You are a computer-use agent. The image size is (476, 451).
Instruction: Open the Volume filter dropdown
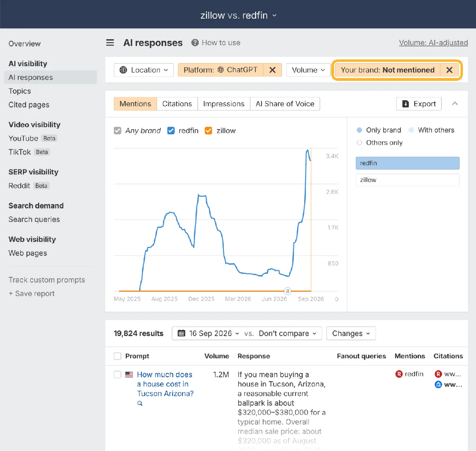pyautogui.click(x=308, y=70)
